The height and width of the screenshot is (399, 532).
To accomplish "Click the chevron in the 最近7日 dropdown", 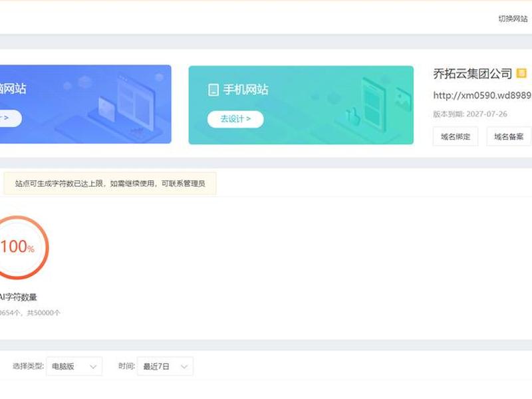I will point(184,366).
